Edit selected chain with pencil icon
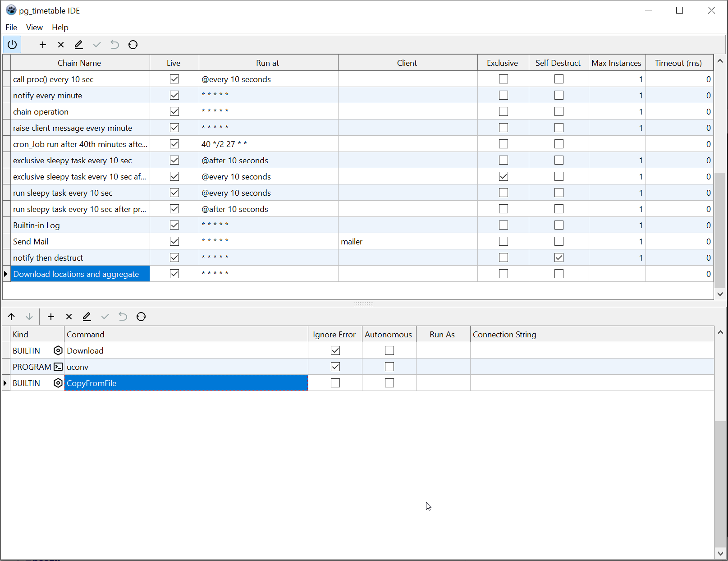The height and width of the screenshot is (561, 728). click(x=79, y=45)
